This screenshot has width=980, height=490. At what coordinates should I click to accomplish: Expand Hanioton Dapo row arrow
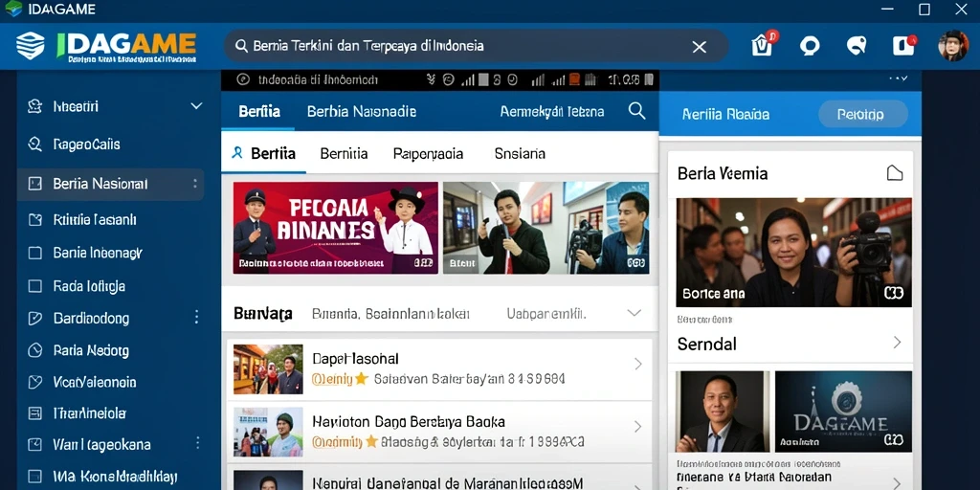pyautogui.click(x=638, y=426)
